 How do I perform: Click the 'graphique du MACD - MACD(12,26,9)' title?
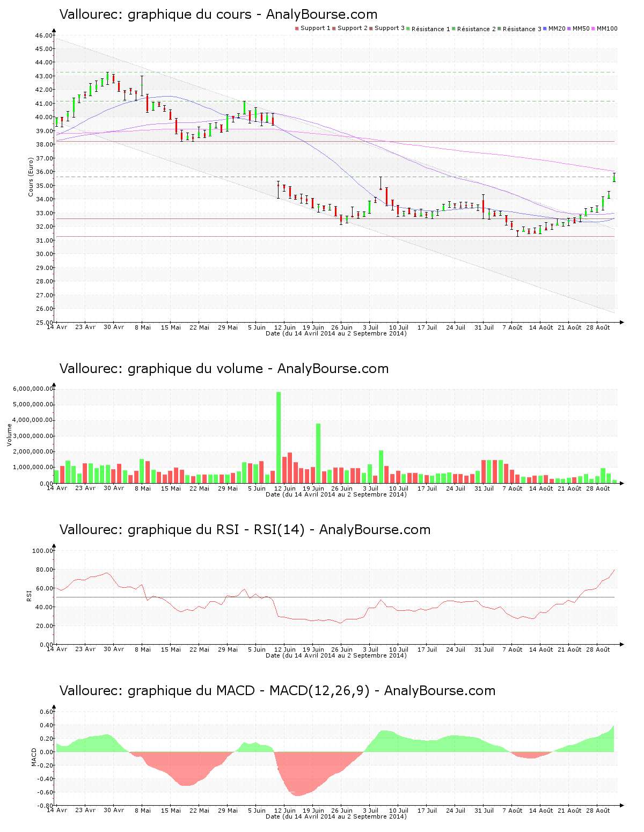click(x=249, y=691)
